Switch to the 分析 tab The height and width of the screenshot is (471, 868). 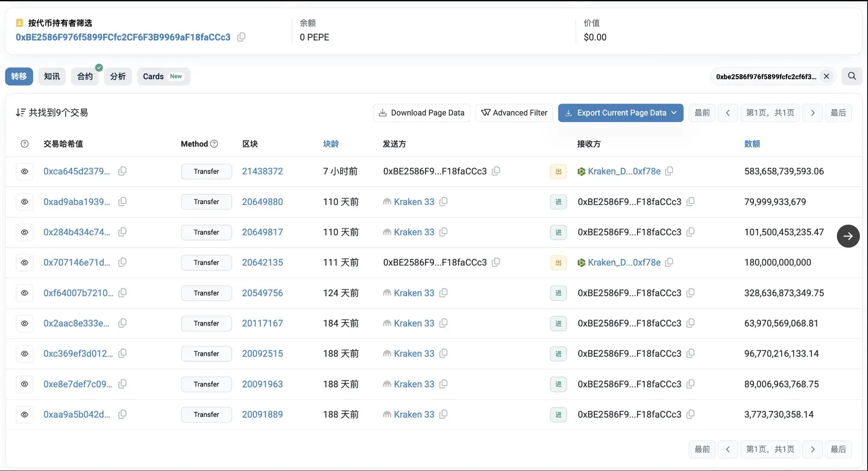118,76
